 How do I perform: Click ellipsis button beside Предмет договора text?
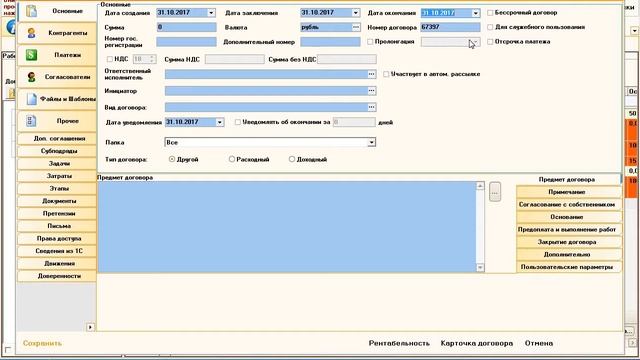click(495, 192)
